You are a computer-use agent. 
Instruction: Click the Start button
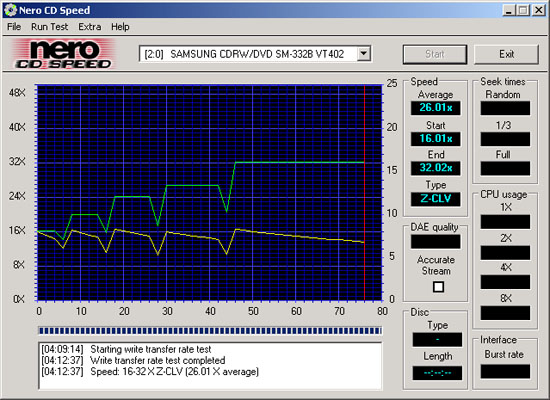(435, 54)
